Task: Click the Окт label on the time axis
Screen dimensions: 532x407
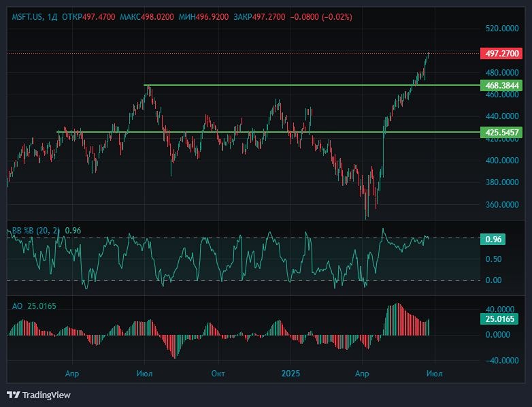Action: coord(218,374)
